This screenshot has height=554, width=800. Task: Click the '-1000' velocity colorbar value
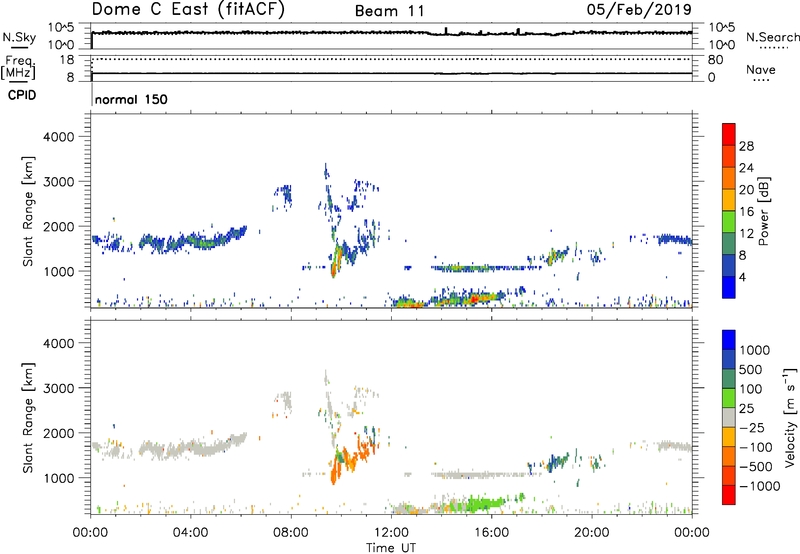click(x=760, y=486)
